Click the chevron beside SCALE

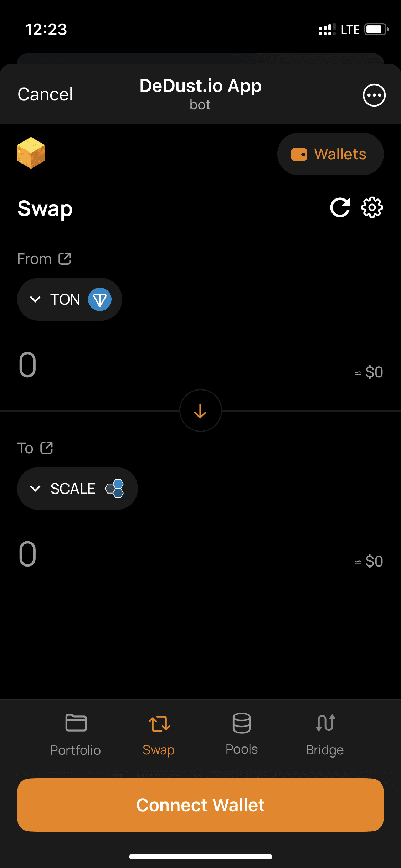(x=35, y=489)
